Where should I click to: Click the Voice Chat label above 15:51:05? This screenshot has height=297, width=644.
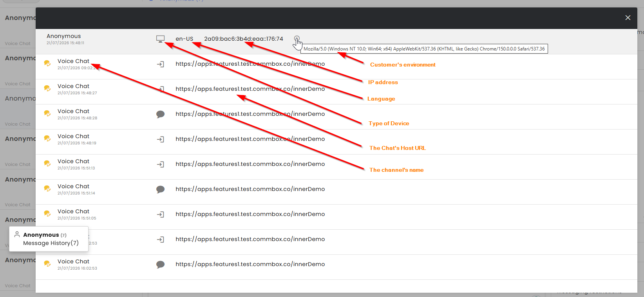73,211
